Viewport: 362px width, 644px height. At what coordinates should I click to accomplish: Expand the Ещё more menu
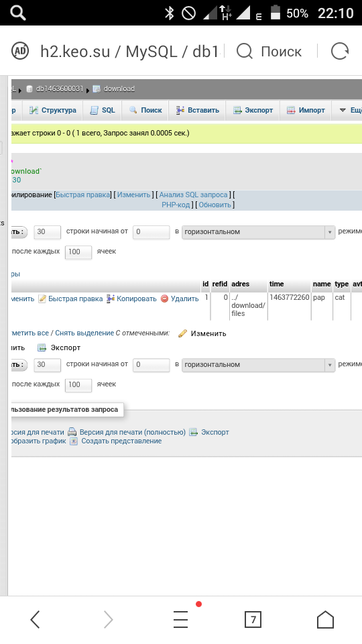[x=349, y=110]
